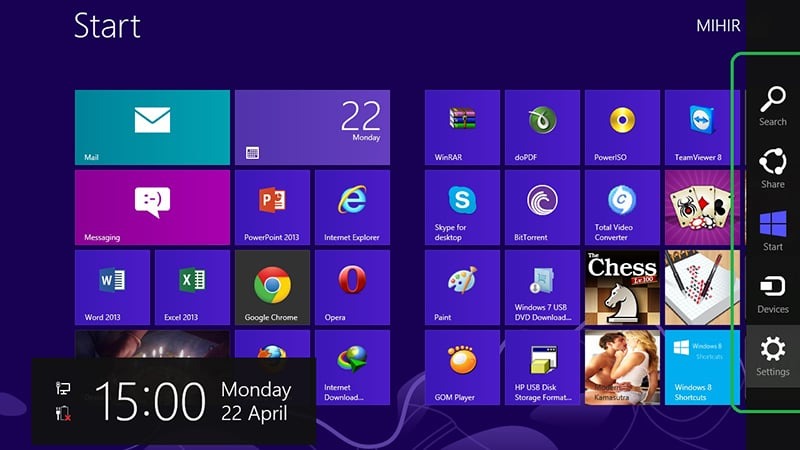This screenshot has width=800, height=450.
Task: Open the photo tile with candle lights
Action: tap(152, 344)
